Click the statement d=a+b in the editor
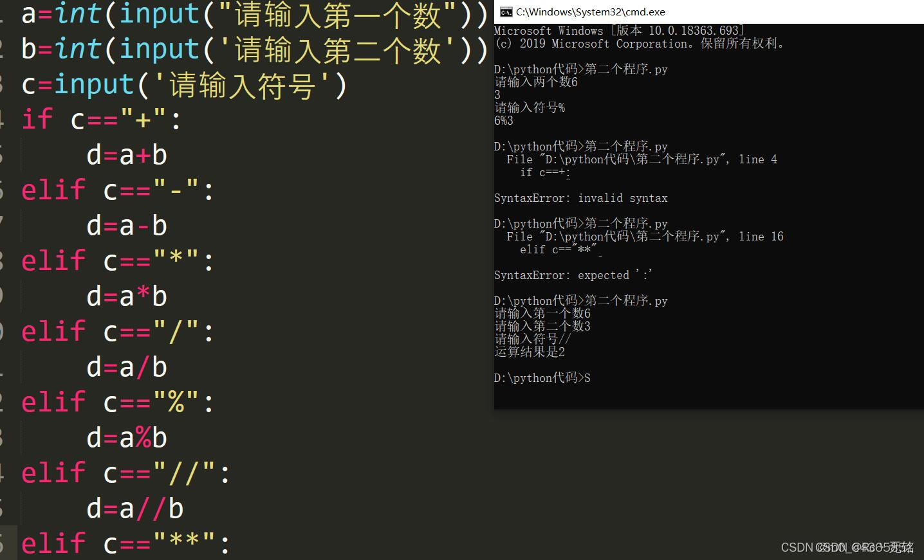 tap(127, 155)
